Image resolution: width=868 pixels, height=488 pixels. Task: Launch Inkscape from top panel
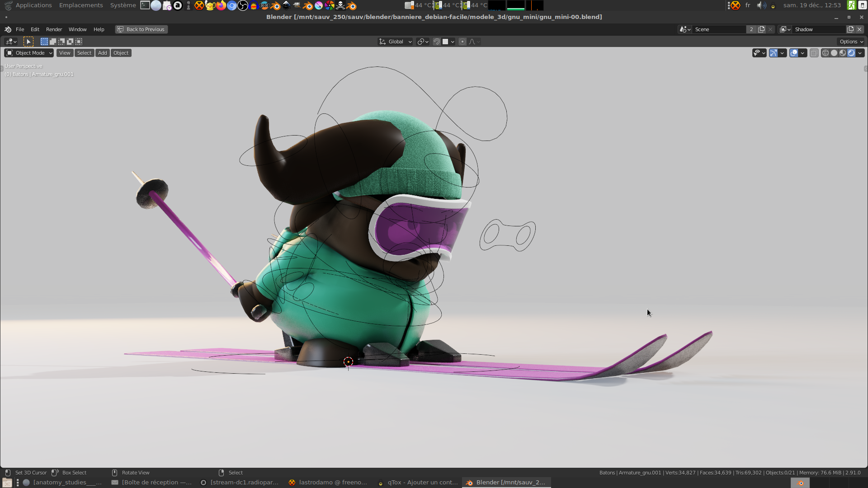[x=286, y=5]
